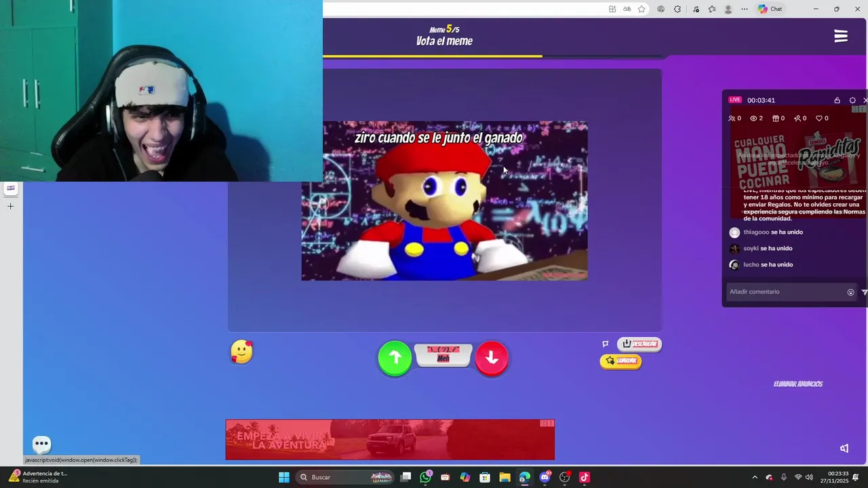Open the Copilot Chat button

point(770,9)
